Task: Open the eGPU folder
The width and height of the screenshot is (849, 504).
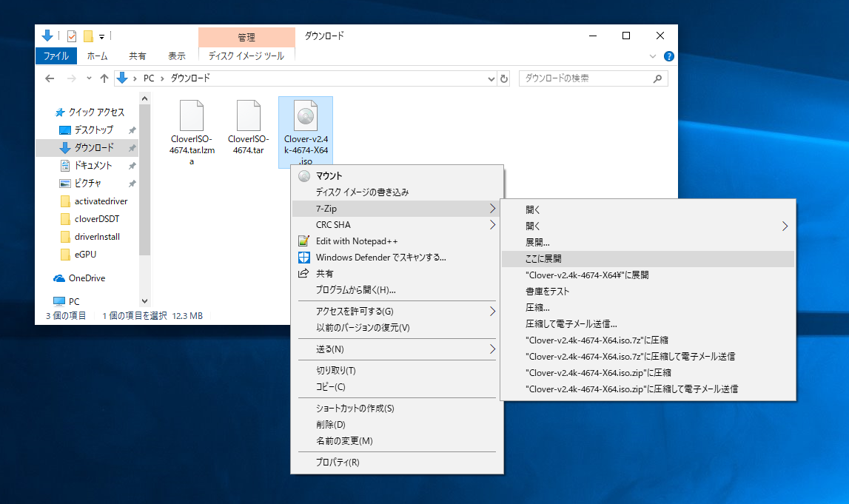Action: pos(79,255)
